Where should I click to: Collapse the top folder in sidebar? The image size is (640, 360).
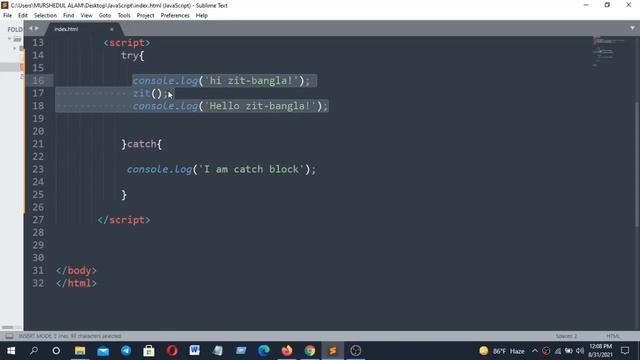pos(9,39)
